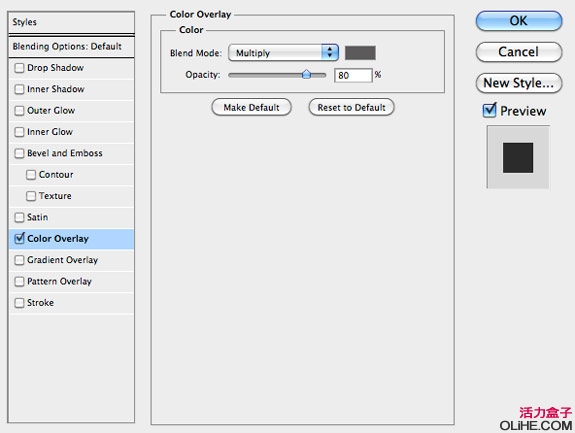Click the Opacity slider handle

[x=307, y=75]
